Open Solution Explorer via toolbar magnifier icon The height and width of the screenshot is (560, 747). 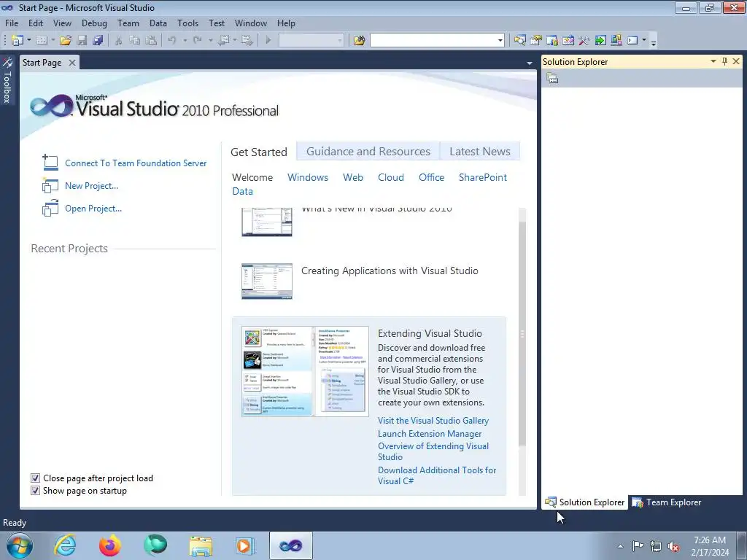click(519, 41)
